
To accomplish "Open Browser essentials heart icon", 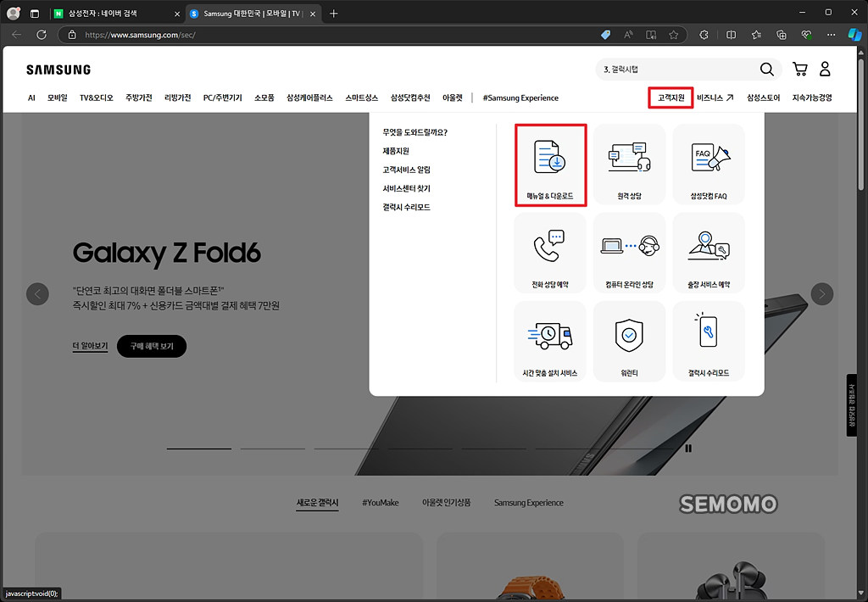I will 807,34.
